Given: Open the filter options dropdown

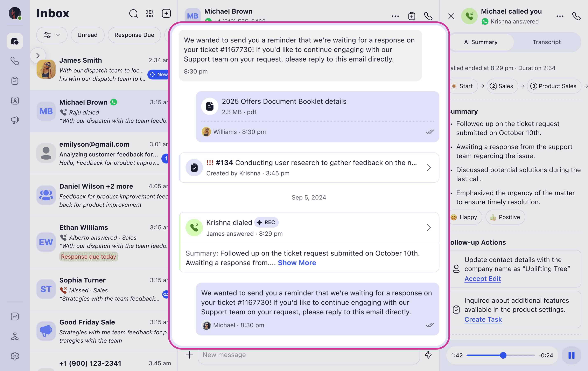Looking at the screenshot, I should (51, 35).
